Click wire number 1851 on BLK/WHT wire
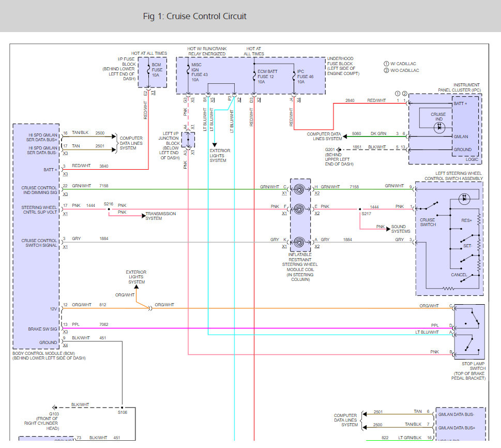 tap(357, 147)
